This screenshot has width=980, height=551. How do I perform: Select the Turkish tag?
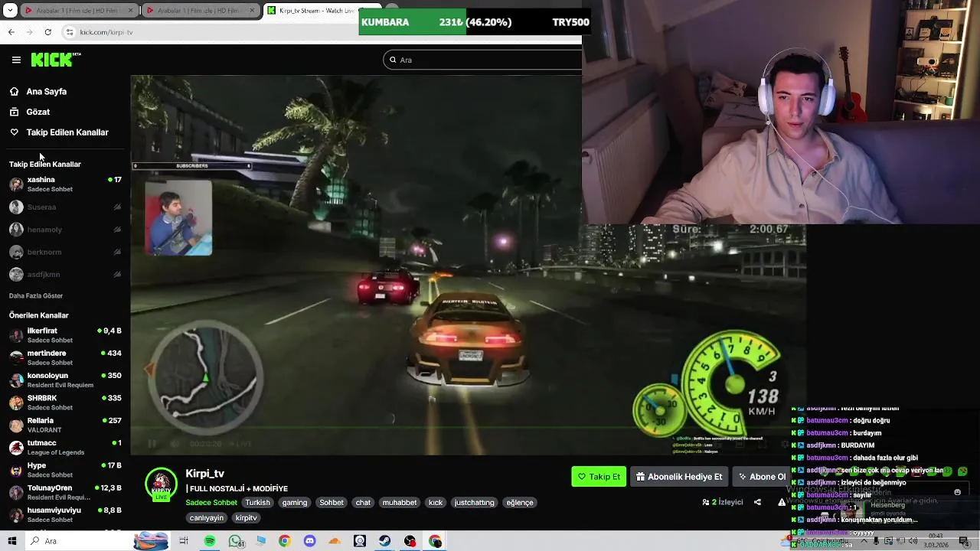point(257,503)
